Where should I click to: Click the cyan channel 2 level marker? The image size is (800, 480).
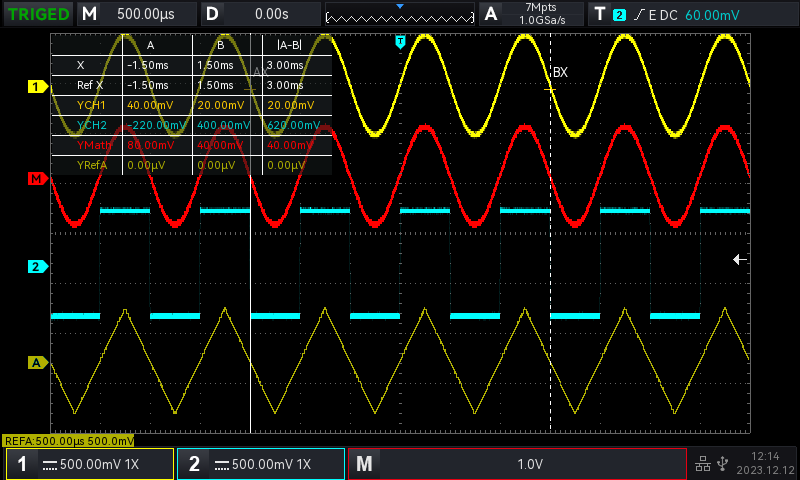[37, 266]
